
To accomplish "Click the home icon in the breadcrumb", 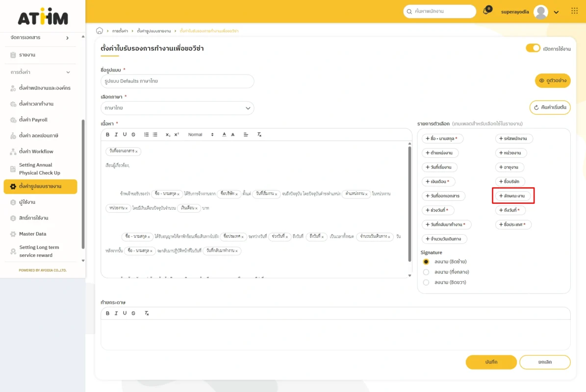I will pos(100,31).
